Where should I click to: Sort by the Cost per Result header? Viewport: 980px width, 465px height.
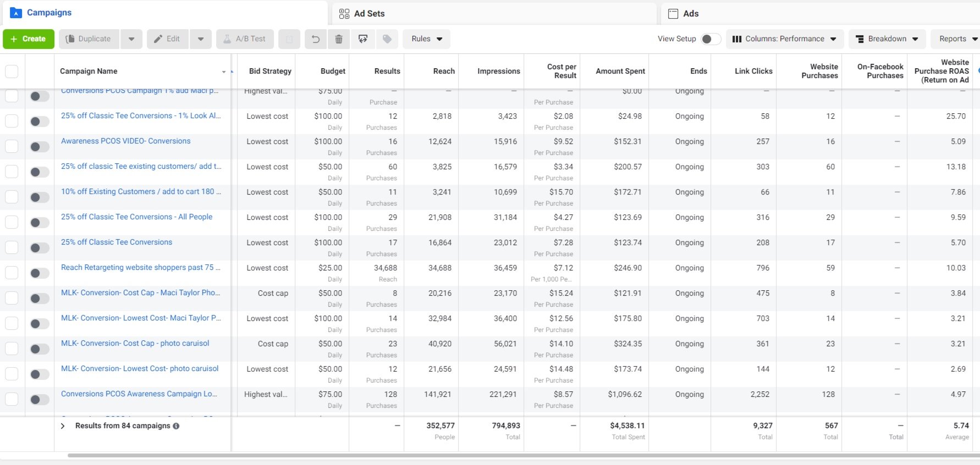coord(561,71)
